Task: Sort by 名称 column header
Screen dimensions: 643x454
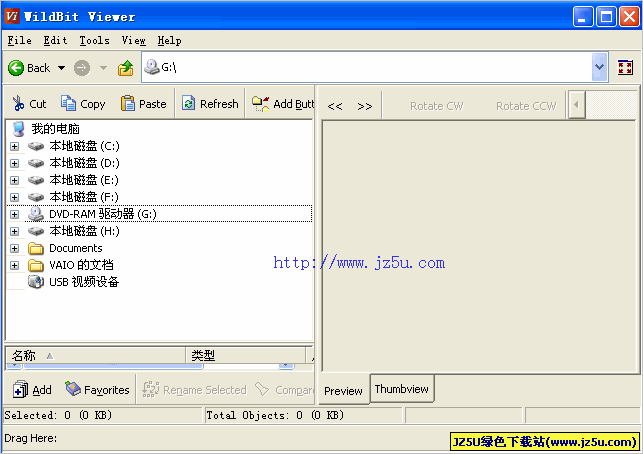Action: pos(96,355)
